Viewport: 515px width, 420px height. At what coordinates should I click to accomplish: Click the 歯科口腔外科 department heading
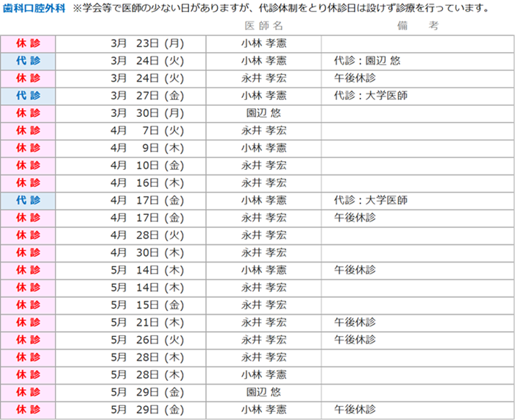coord(34,9)
